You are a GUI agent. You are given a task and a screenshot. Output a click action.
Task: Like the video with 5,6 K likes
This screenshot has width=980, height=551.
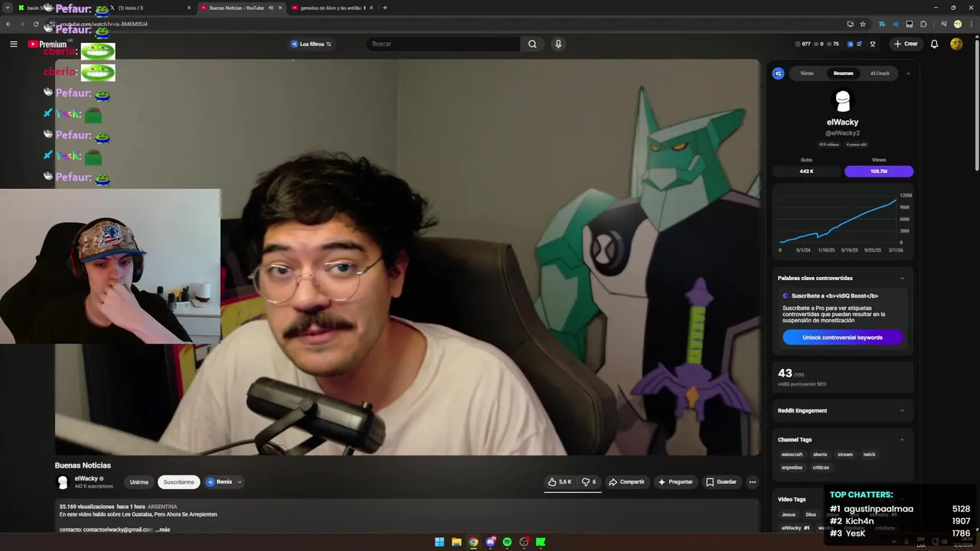(x=560, y=482)
